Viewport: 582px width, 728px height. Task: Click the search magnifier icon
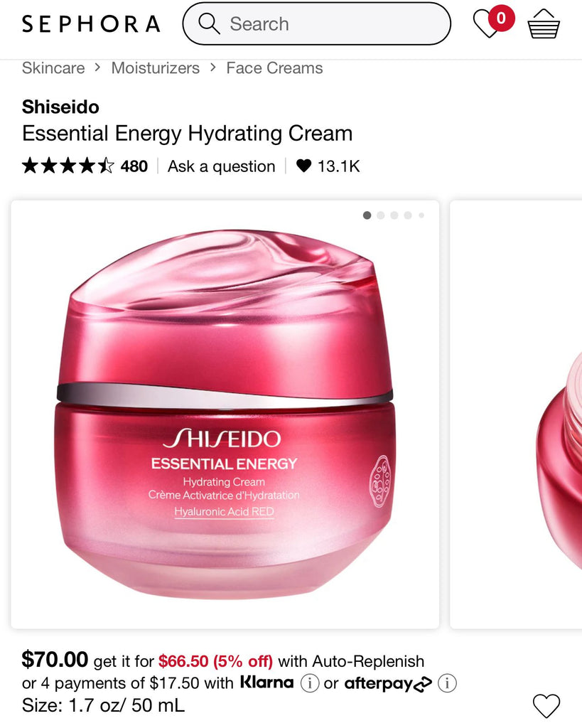[x=209, y=23]
